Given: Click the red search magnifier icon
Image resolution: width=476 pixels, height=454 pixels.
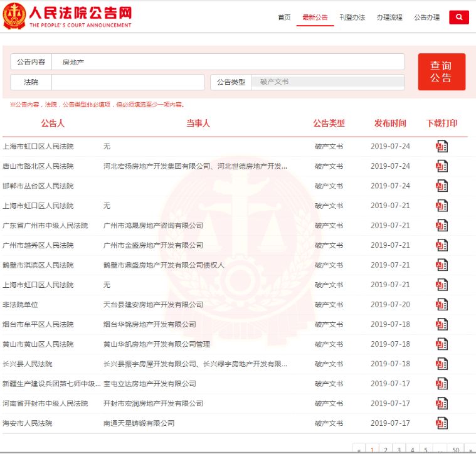Looking at the screenshot, I should click(x=459, y=18).
